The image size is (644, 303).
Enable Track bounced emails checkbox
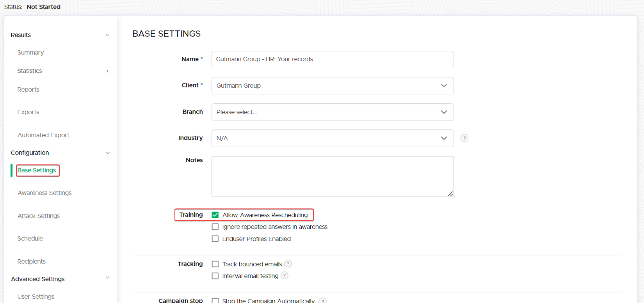(x=215, y=264)
